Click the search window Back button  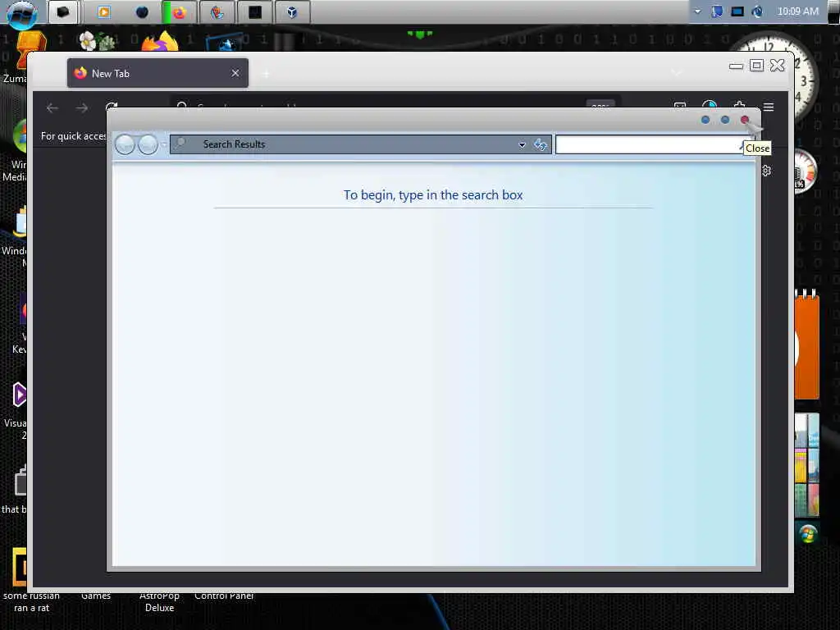[x=125, y=144]
